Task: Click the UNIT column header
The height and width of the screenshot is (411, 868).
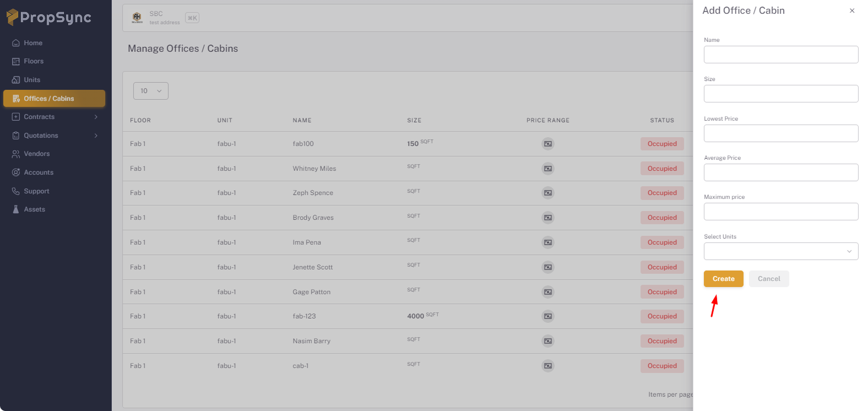Action: [225, 120]
